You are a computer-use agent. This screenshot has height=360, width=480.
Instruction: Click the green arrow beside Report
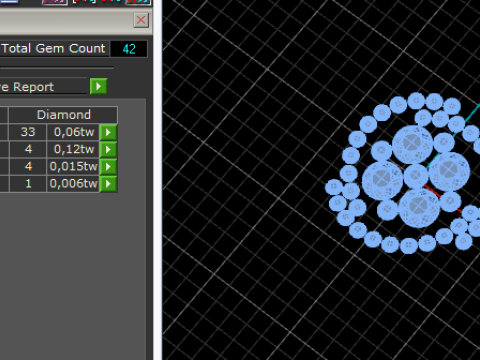[x=98, y=86]
